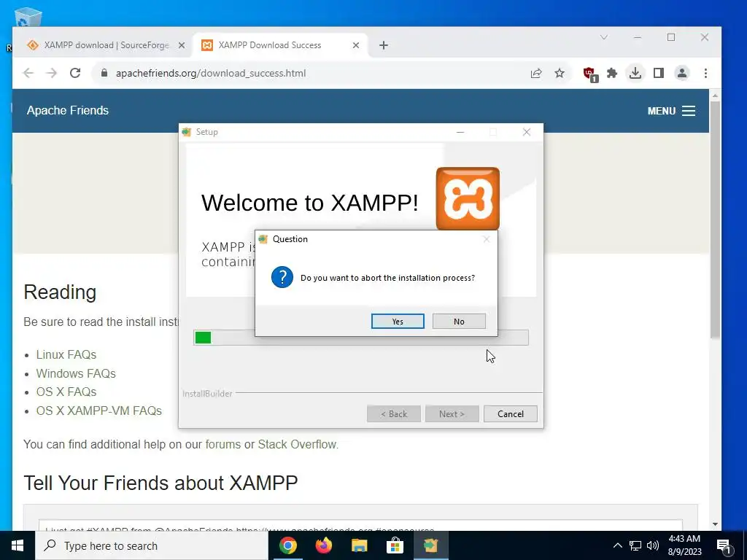The width and height of the screenshot is (747, 560).
Task: Click the Reading heading text
Action: coord(60,292)
